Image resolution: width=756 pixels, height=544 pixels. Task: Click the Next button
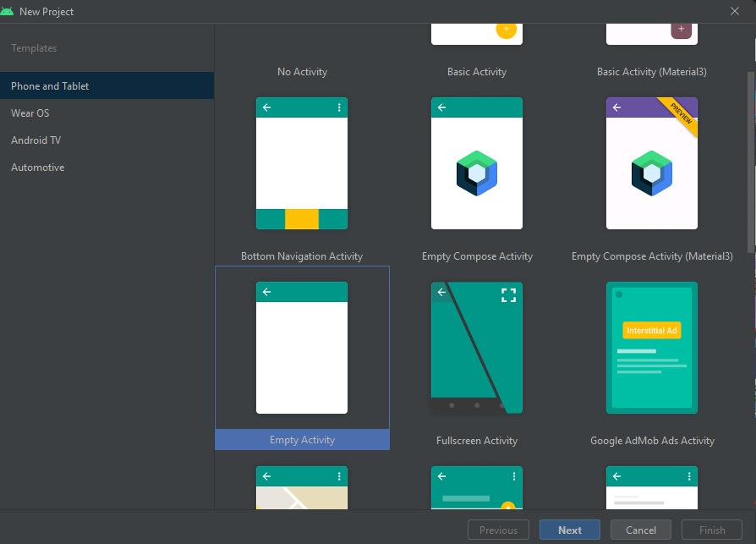tap(569, 530)
